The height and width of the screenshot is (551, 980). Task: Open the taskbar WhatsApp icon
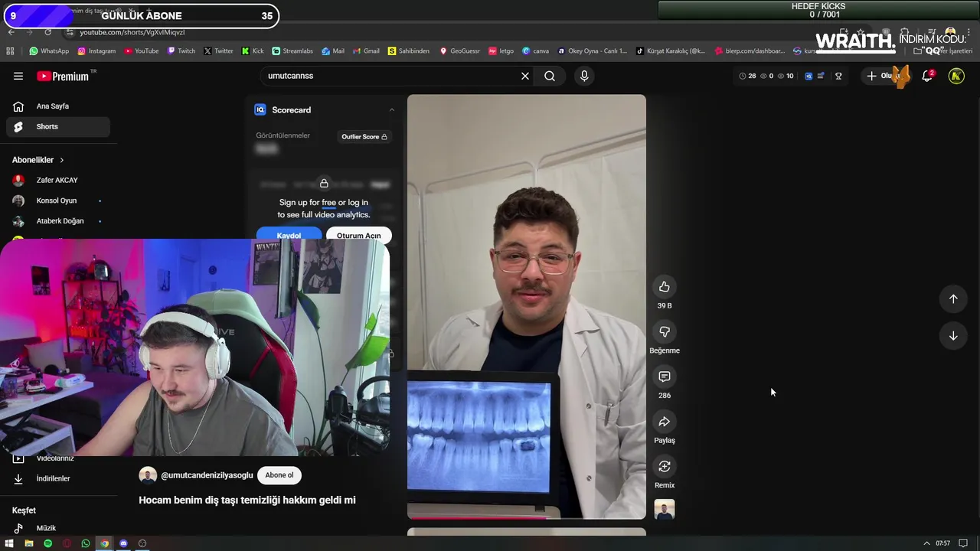(85, 543)
